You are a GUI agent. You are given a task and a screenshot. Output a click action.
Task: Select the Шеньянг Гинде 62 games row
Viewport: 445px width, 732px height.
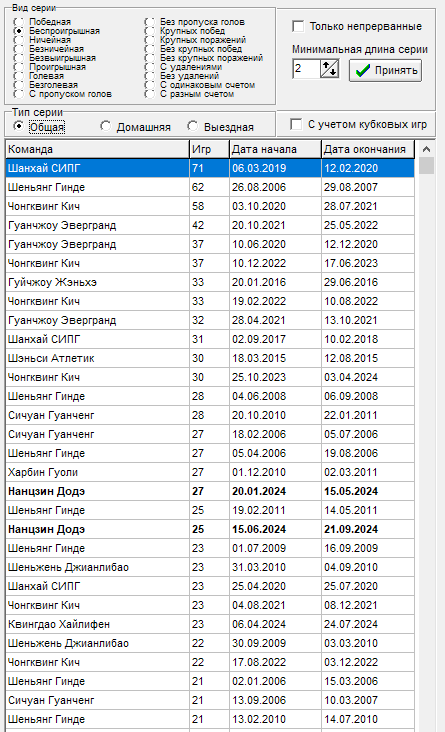(x=210, y=187)
